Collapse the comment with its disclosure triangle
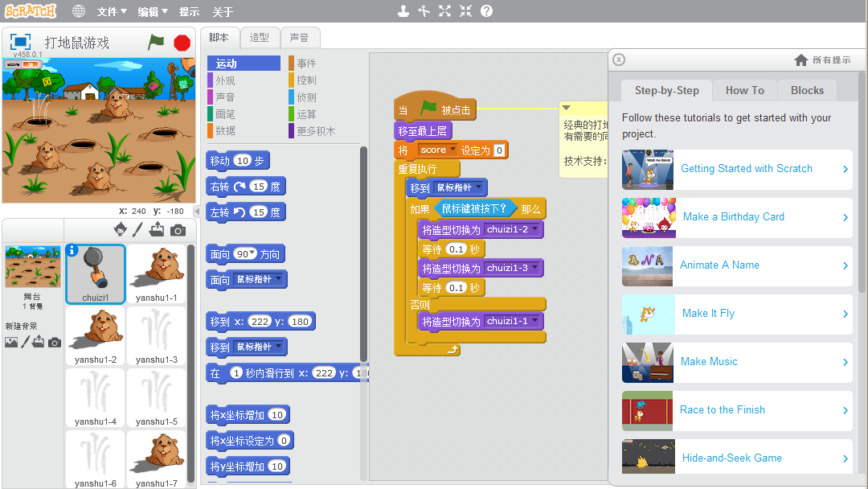Image resolution: width=868 pixels, height=489 pixels. [565, 106]
